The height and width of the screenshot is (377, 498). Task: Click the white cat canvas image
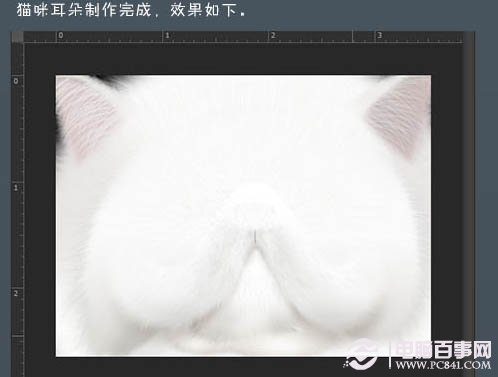point(243,216)
